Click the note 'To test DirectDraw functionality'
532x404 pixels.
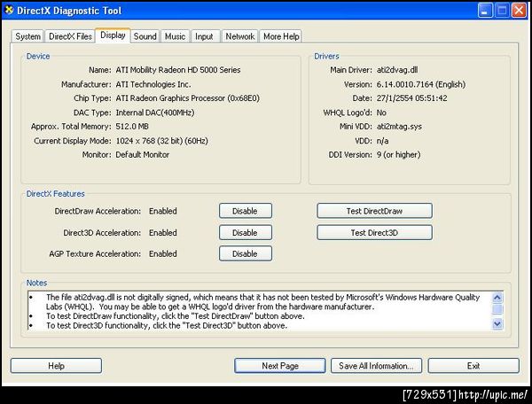click(176, 316)
